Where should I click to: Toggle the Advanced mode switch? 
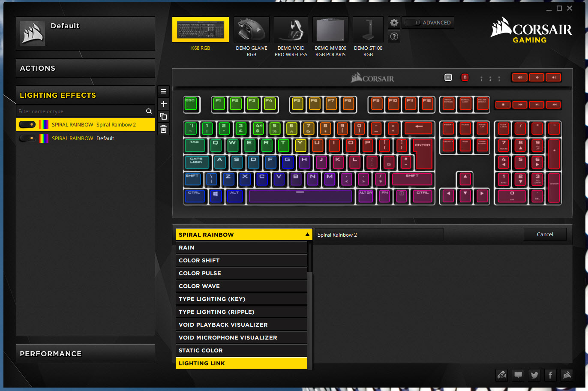412,23
